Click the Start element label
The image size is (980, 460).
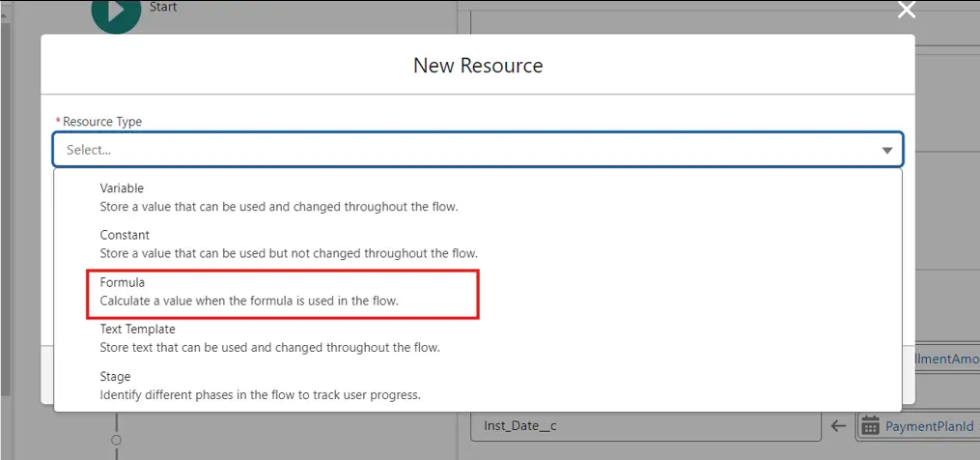[163, 7]
